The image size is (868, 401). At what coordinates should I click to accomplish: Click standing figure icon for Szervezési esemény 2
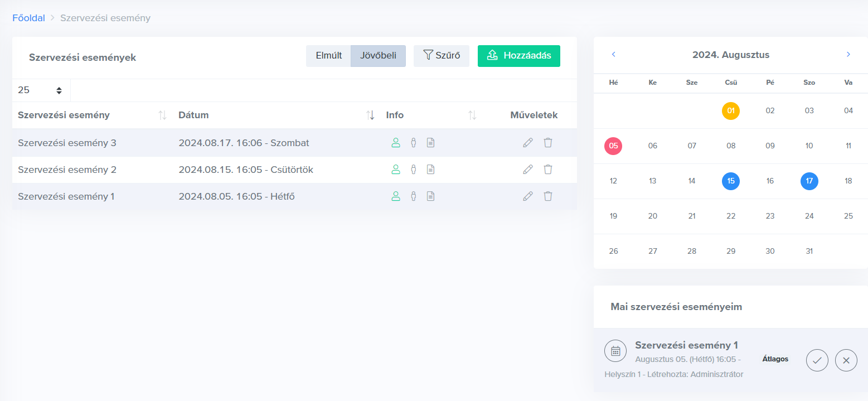pos(414,170)
